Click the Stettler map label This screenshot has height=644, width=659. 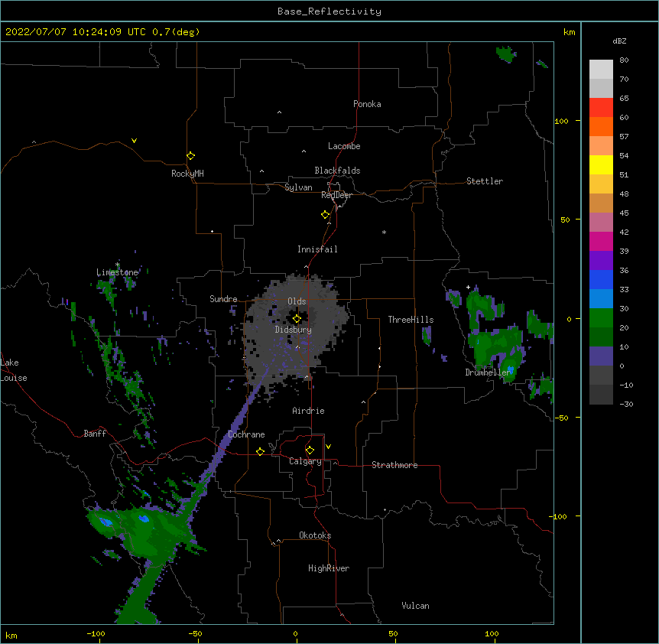[485, 181]
